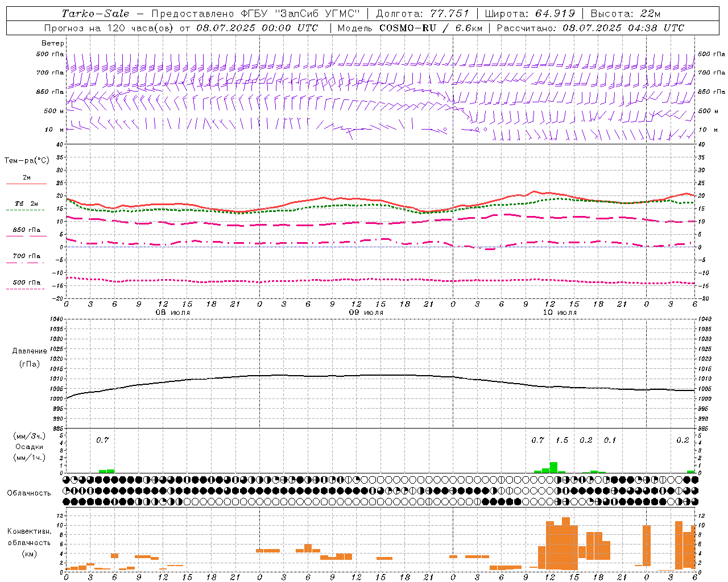Click the Прогноз на 120 часа(ов) text
Viewport: 728px width, 582px height.
[x=110, y=28]
